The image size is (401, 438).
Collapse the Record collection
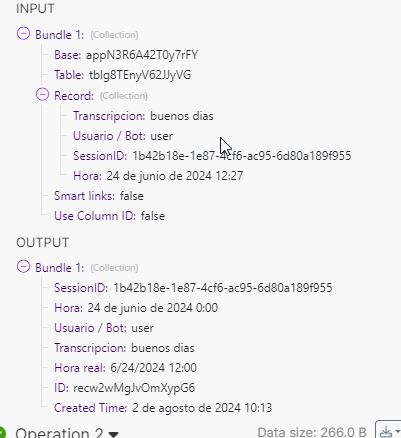click(x=42, y=95)
